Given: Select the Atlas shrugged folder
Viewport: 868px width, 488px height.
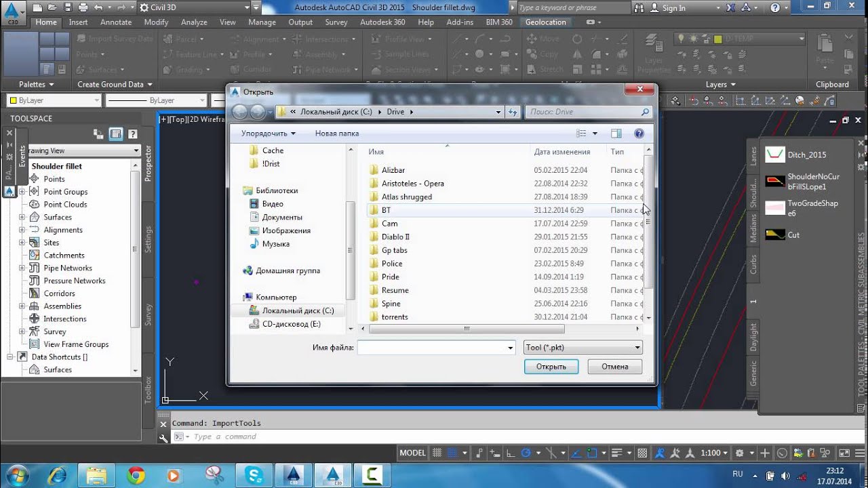Looking at the screenshot, I should coord(407,197).
